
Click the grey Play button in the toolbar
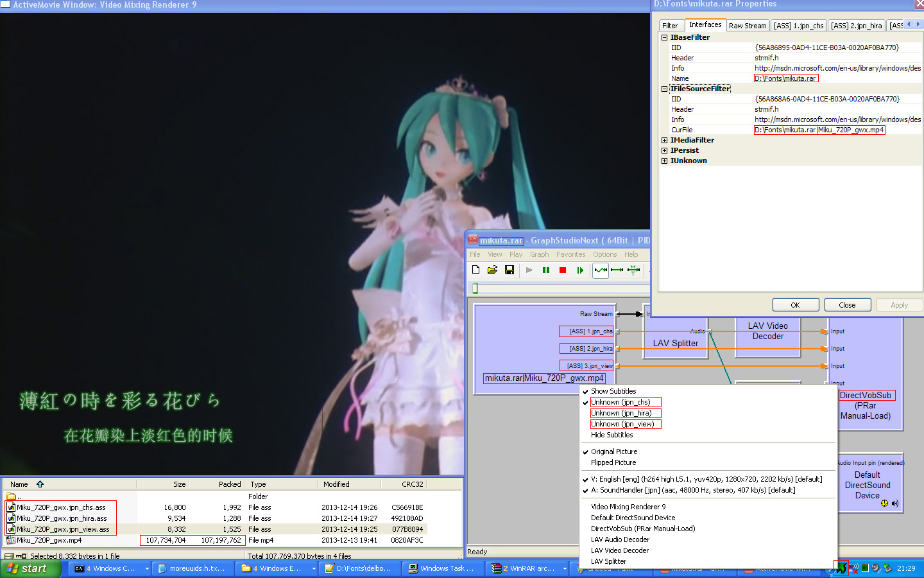coord(529,270)
